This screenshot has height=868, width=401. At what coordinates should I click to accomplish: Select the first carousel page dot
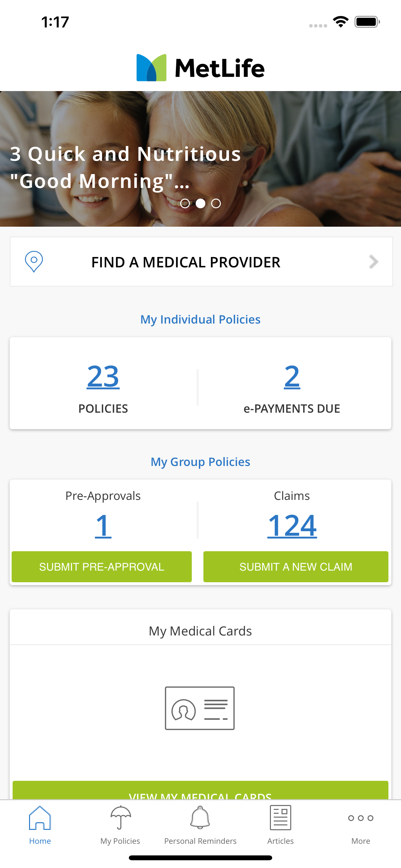click(x=185, y=203)
